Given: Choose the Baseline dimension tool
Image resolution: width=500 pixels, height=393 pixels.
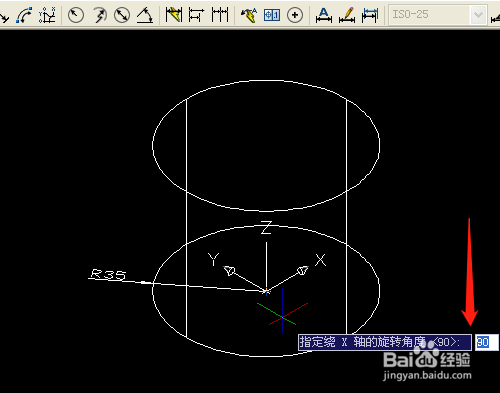Looking at the screenshot, I should tap(196, 15).
